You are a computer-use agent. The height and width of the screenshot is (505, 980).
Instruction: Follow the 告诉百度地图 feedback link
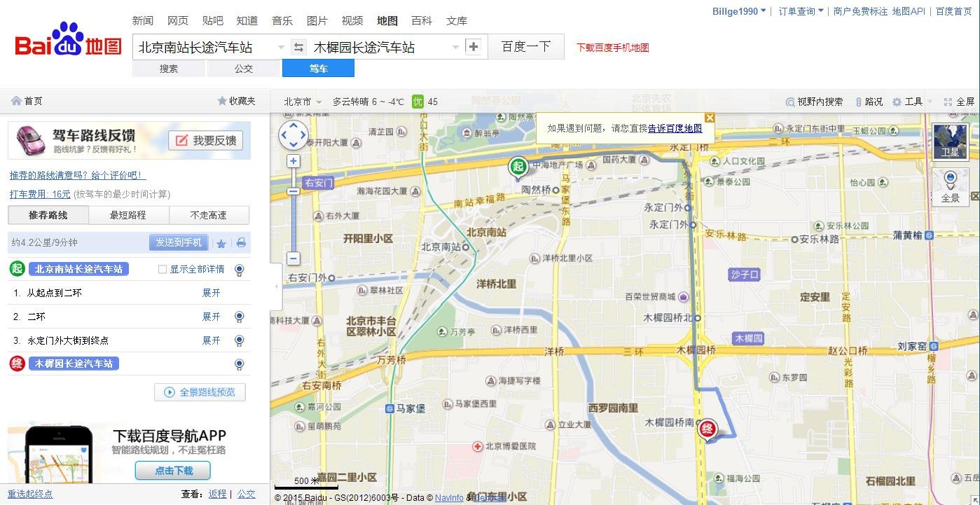[x=675, y=127]
